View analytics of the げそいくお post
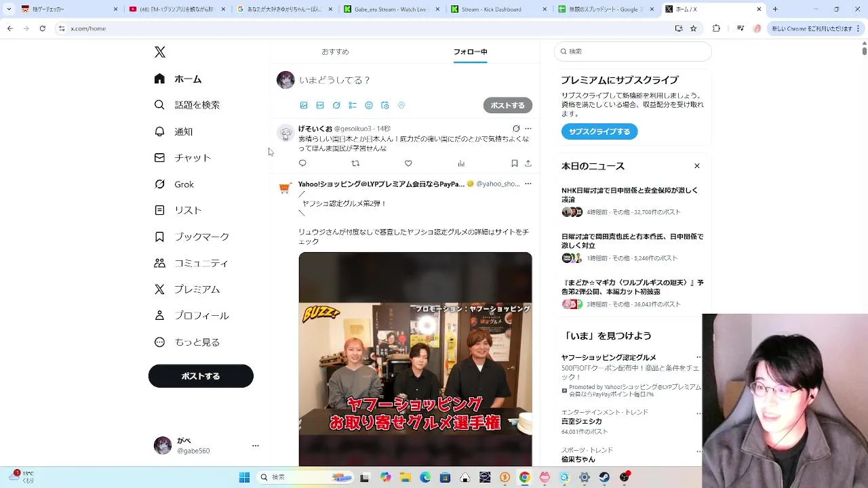868x488 pixels. pos(461,163)
